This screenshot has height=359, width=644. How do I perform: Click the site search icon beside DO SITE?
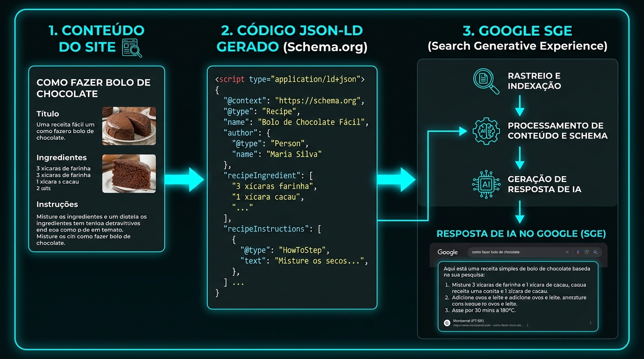pos(132,48)
